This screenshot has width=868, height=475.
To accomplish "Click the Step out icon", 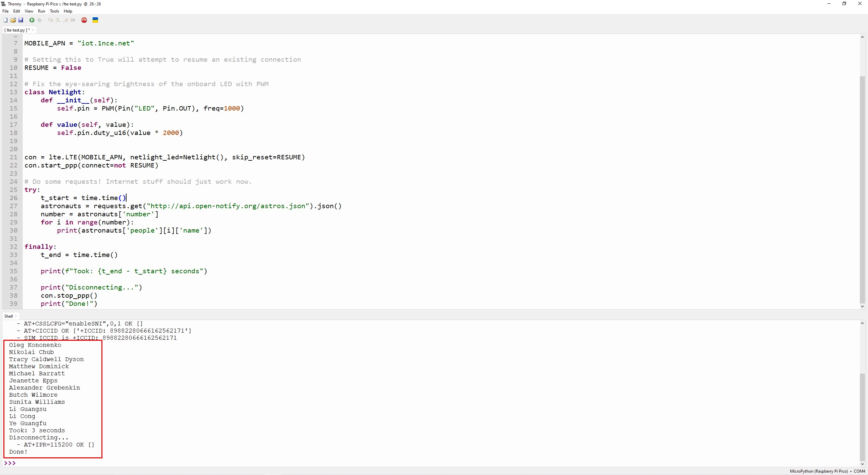I will [65, 20].
